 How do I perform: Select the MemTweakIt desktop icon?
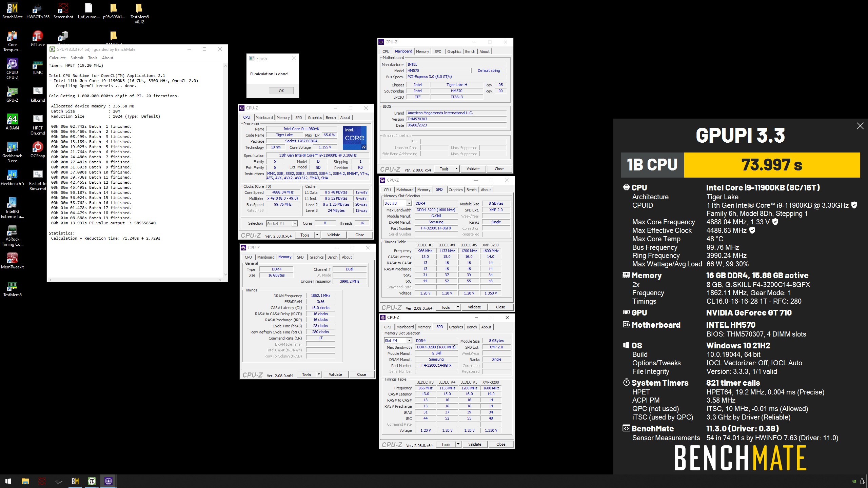pyautogui.click(x=13, y=261)
